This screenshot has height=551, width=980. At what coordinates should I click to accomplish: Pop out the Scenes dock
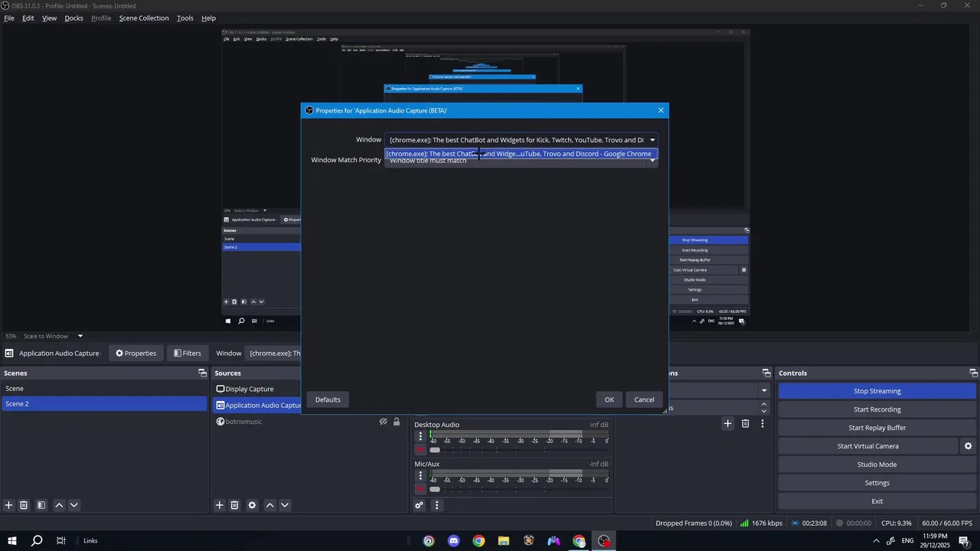[x=202, y=373]
